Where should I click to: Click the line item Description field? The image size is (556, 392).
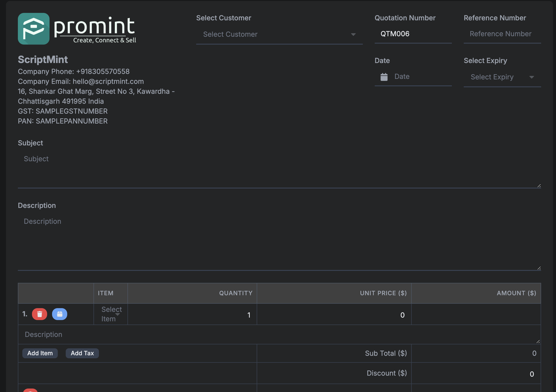tap(279, 335)
